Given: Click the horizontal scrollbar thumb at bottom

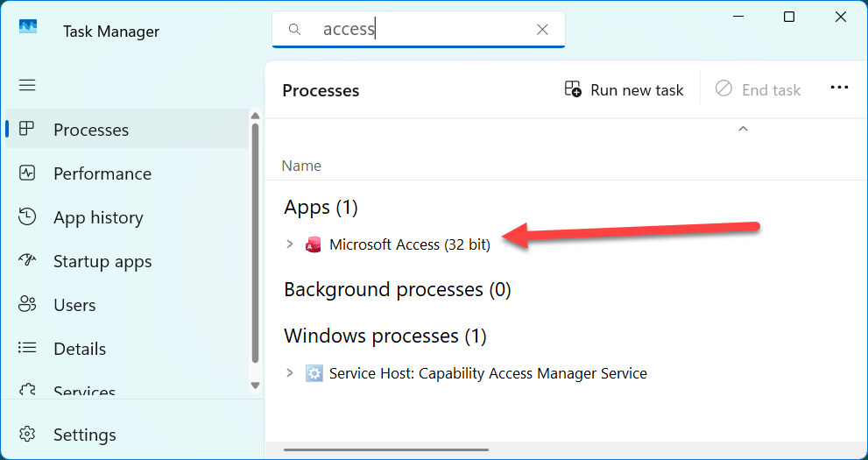Looking at the screenshot, I should coord(386,450).
